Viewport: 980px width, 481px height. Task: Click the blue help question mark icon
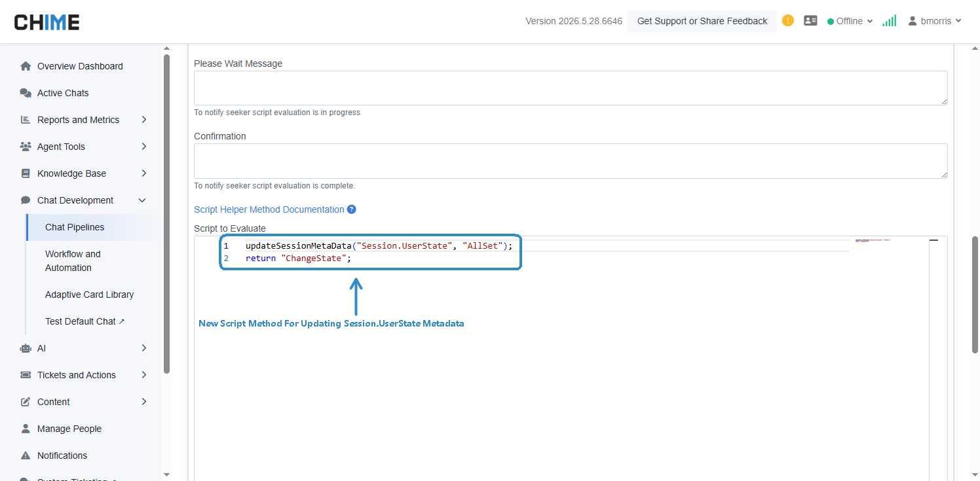(x=352, y=209)
